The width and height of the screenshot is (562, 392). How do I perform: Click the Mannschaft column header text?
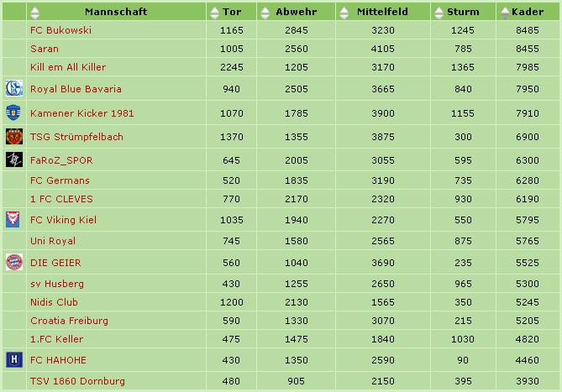116,13
